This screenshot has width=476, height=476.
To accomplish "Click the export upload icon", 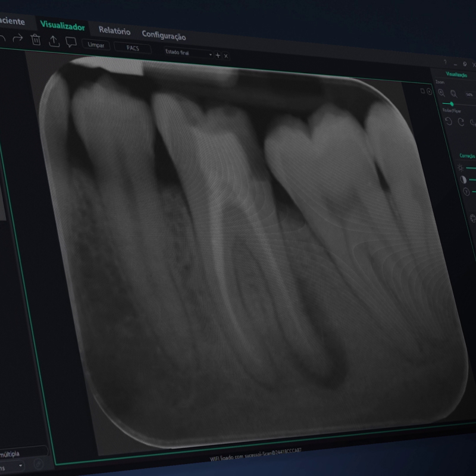I will click(54, 42).
